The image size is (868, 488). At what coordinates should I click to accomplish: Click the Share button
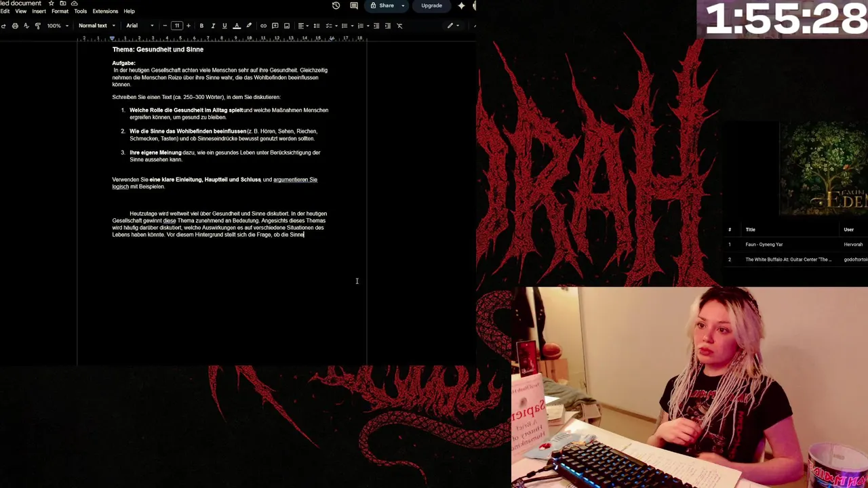tap(382, 5)
